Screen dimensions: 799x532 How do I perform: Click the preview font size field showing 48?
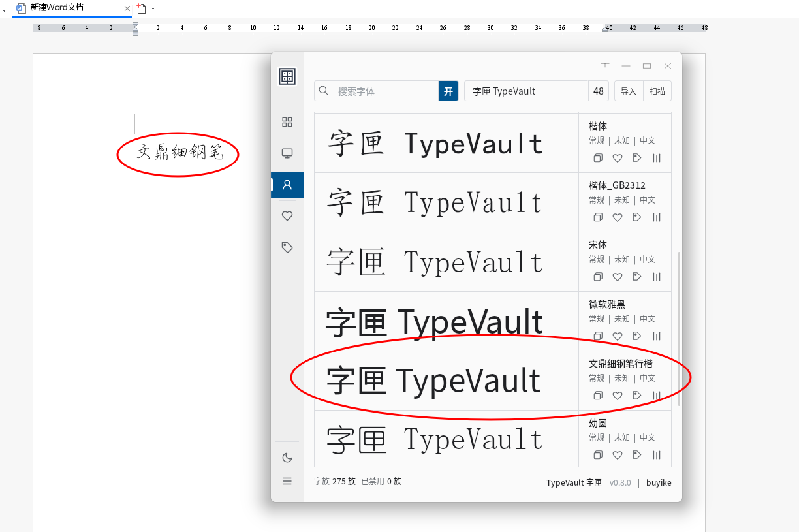coord(599,91)
